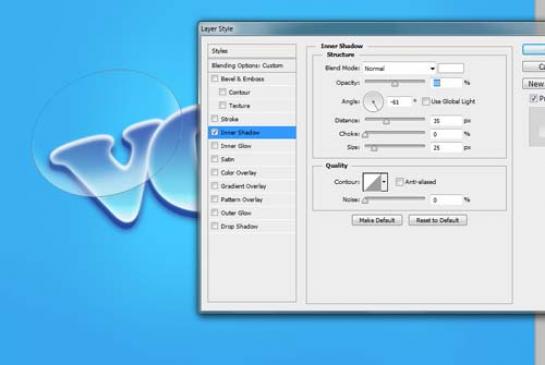This screenshot has height=365, width=545.
Task: Toggle the Anti-aliased checkbox
Action: click(400, 182)
